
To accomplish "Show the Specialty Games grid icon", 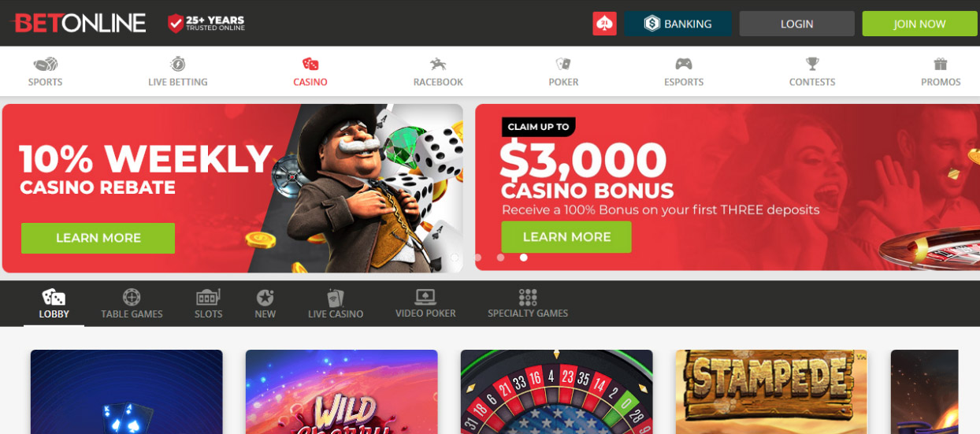I will click(x=528, y=297).
